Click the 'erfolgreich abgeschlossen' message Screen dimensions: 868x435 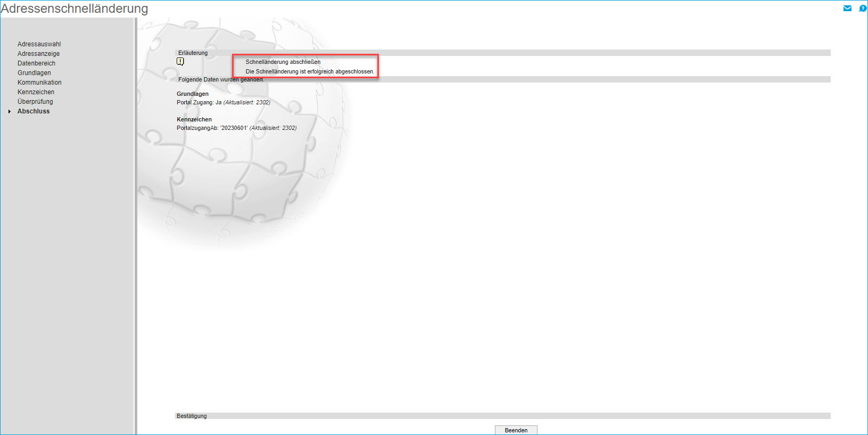pos(310,71)
